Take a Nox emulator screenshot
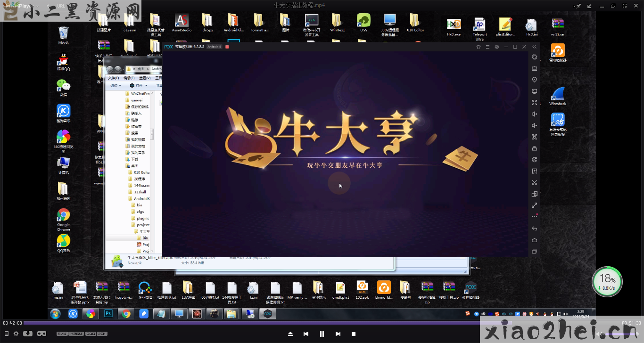The height and width of the screenshot is (343, 644). click(x=534, y=137)
